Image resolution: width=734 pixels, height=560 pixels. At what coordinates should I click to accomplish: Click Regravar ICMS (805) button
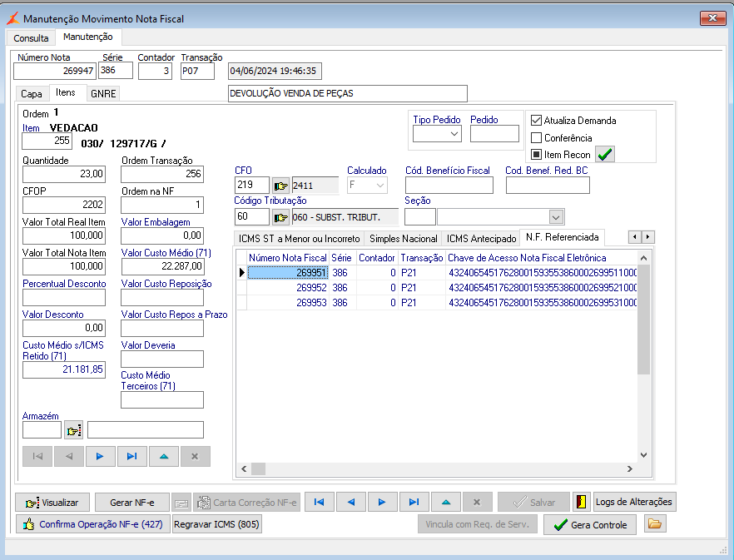(x=216, y=525)
